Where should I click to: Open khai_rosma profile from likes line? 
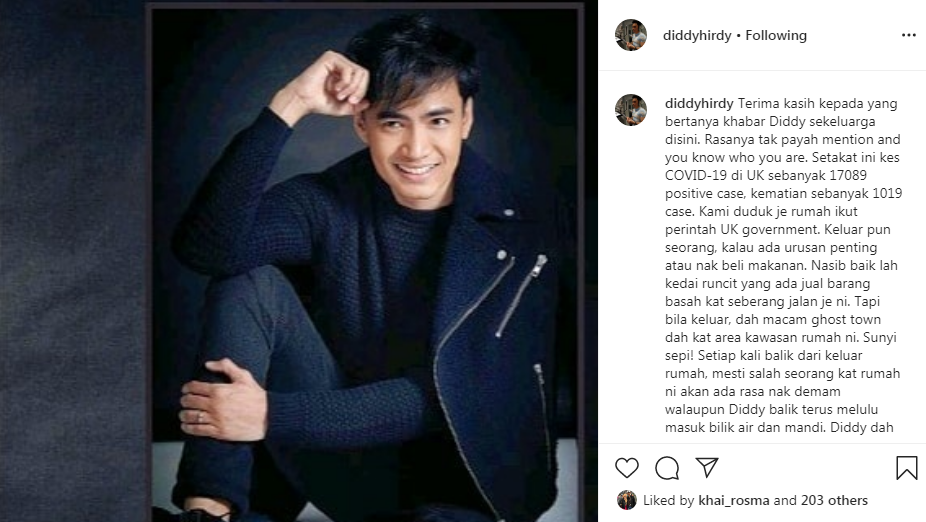coord(734,500)
